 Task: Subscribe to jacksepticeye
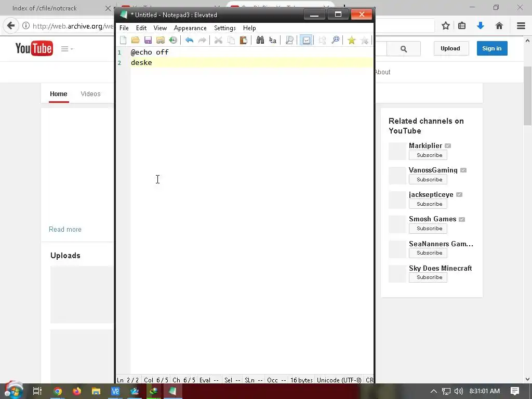[x=428, y=204]
